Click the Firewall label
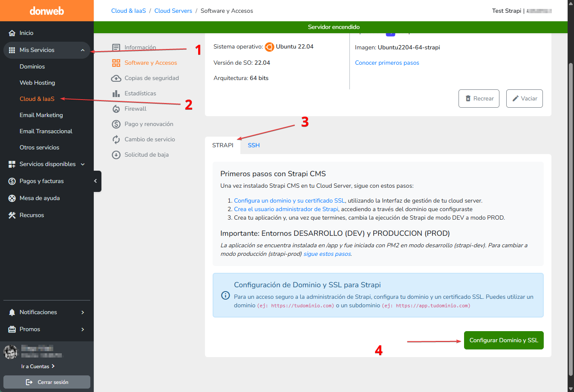 (x=136, y=109)
